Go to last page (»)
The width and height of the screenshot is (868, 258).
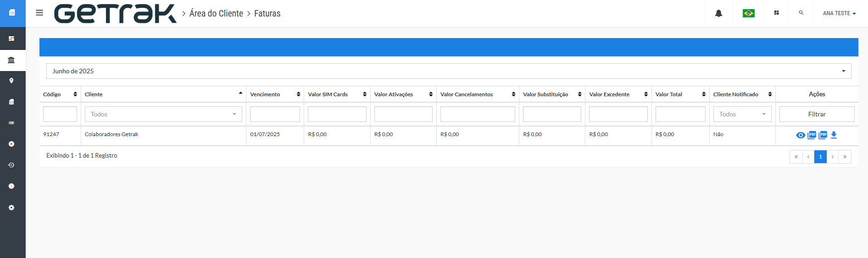pos(845,157)
